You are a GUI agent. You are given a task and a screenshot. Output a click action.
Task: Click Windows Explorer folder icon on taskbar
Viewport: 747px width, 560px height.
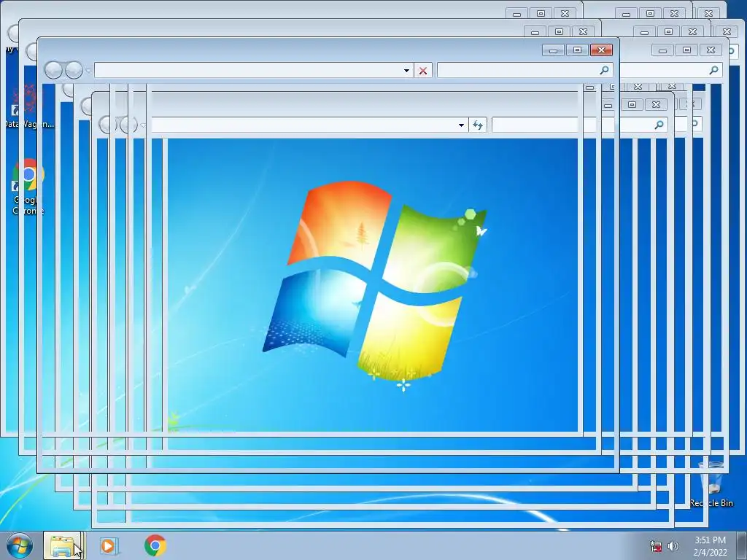pyautogui.click(x=63, y=546)
